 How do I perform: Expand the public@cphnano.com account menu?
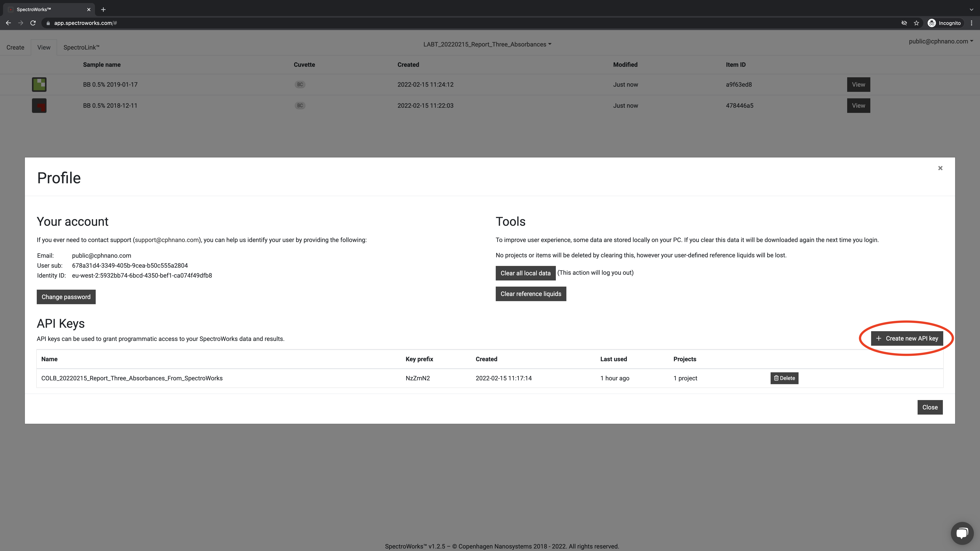[x=941, y=42]
